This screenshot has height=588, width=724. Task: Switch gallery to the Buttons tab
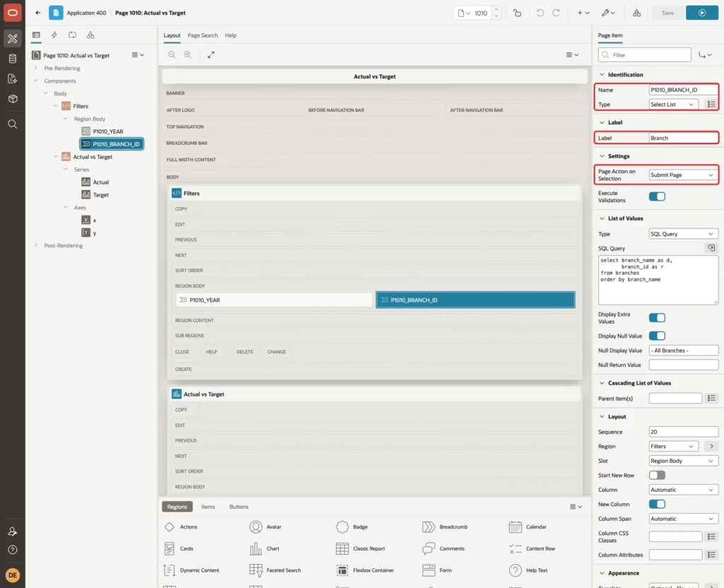[x=239, y=507]
